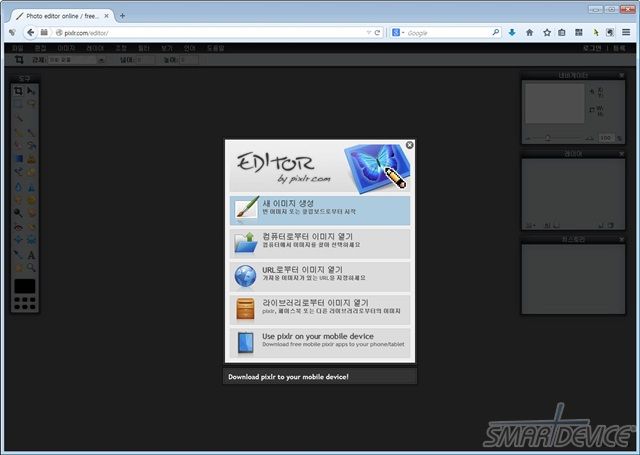Click the Navigator zoom percentage field
Viewport: 640px width, 455px height.
coord(607,138)
